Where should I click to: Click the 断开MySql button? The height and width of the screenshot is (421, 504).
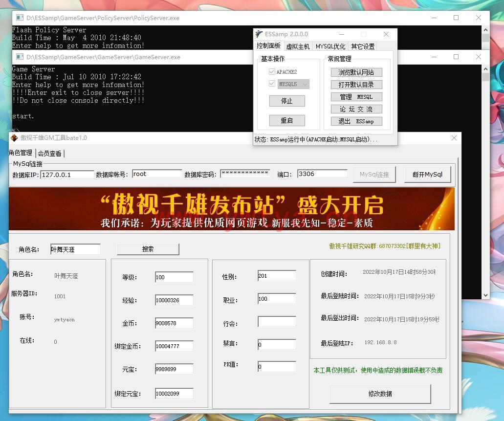point(428,175)
